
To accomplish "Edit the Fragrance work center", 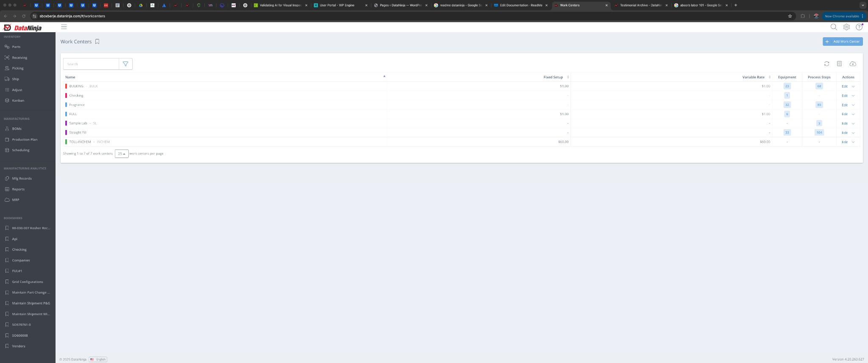I will click(844, 105).
